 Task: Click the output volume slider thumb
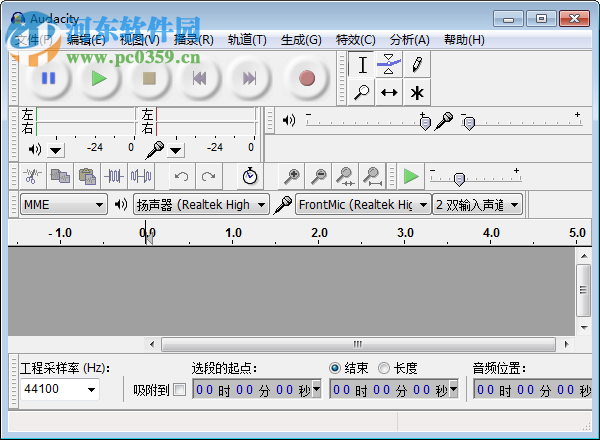coord(425,123)
